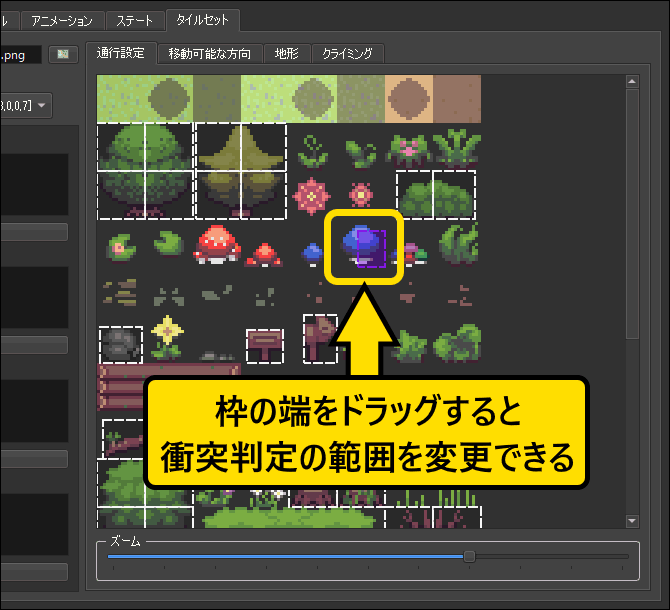
Task: Click the scrollbar up arrow of tile view
Action: (x=631, y=81)
